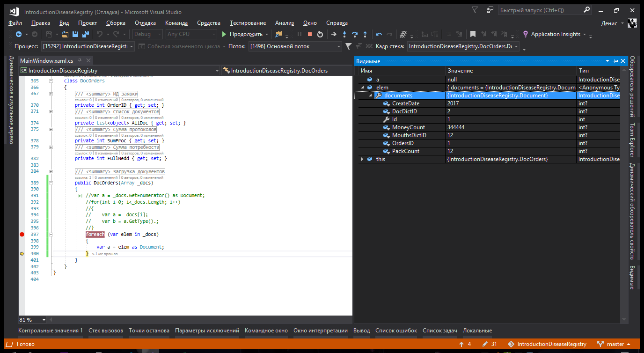Click the IntroductionDiseaseRegistry repository in status bar

547,344
